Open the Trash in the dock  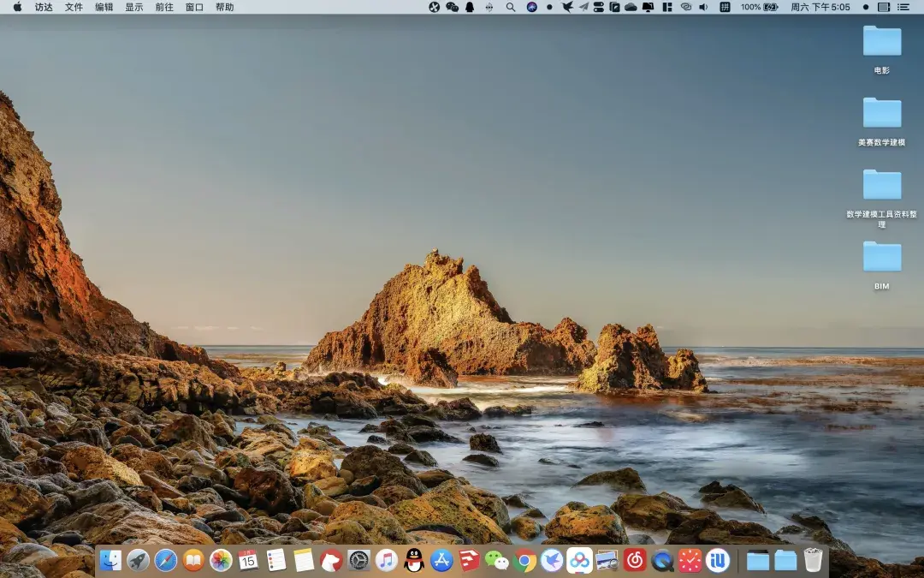(813, 561)
